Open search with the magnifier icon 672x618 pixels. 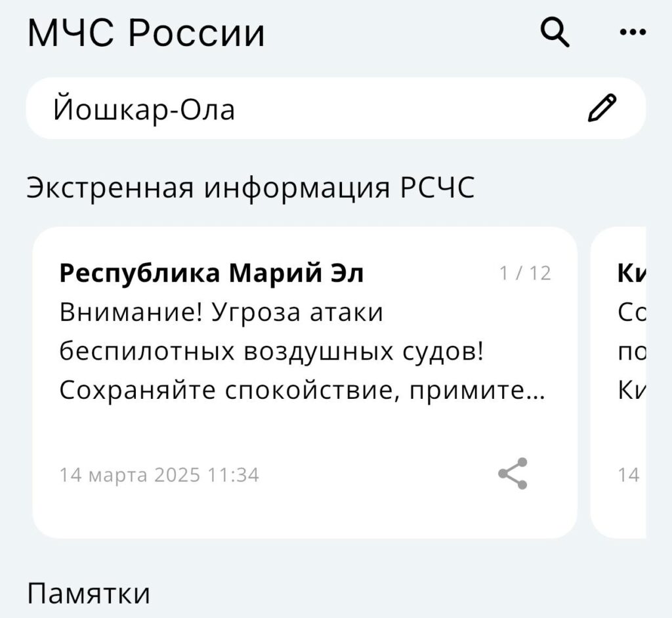pyautogui.click(x=555, y=31)
